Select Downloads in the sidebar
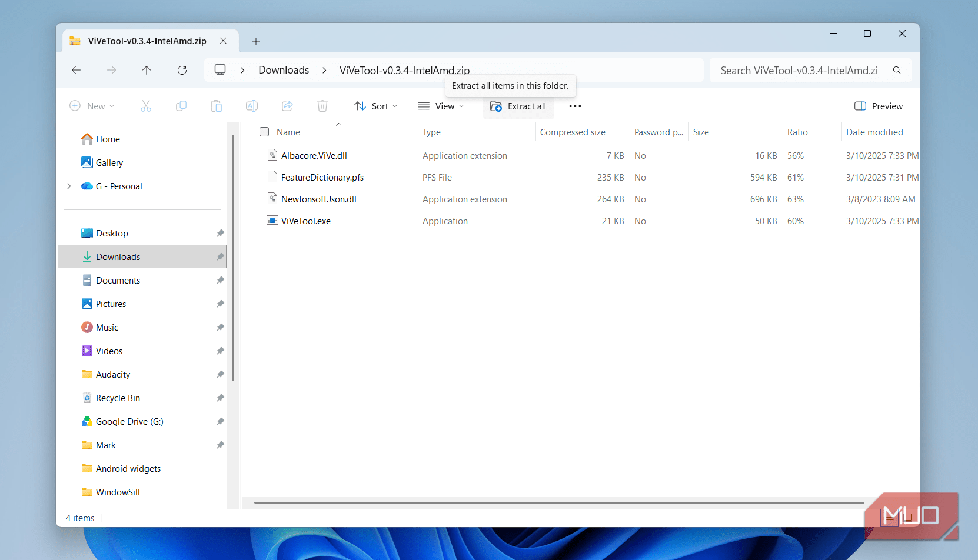The width and height of the screenshot is (978, 560). point(142,256)
